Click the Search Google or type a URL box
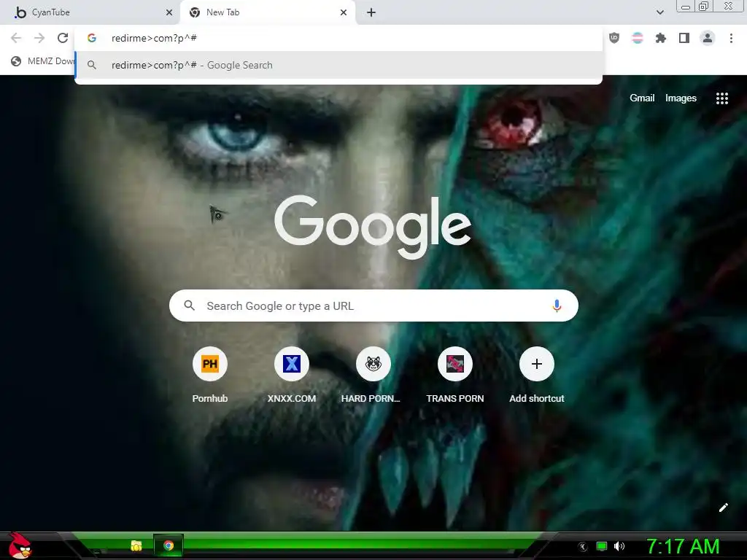Image resolution: width=747 pixels, height=560 pixels. tap(373, 306)
